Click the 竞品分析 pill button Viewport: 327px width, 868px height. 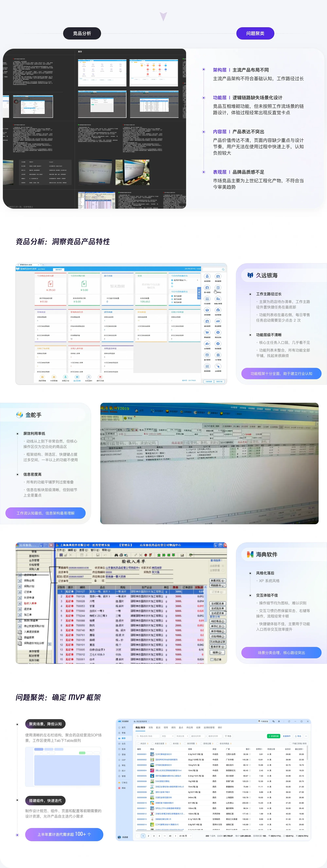[x=82, y=33]
